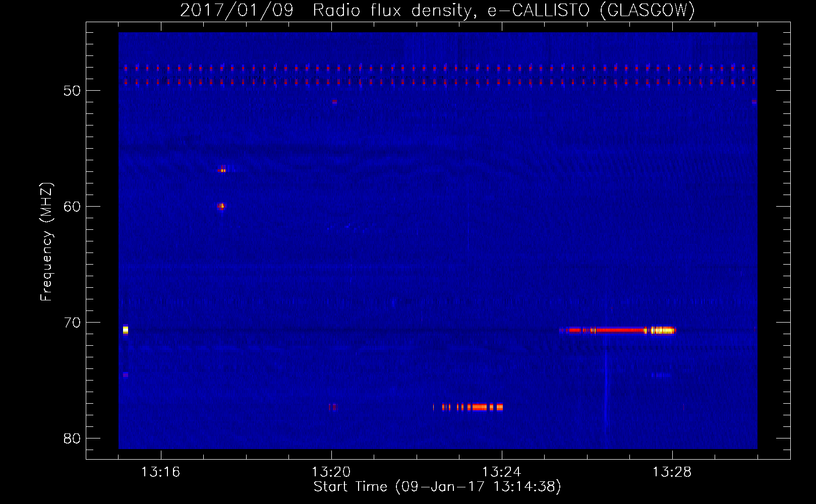The height and width of the screenshot is (504, 816).
Task: Click the '13:20' time tick label
Action: pyautogui.click(x=331, y=472)
